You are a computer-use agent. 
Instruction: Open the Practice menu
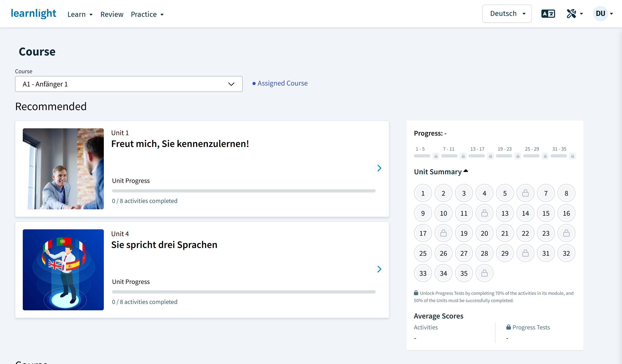click(x=147, y=14)
